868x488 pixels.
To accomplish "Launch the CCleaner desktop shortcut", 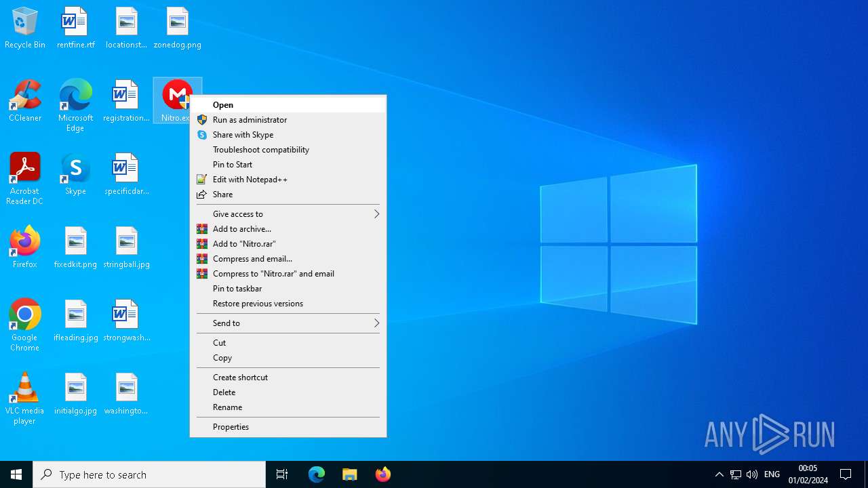I will (x=25, y=102).
